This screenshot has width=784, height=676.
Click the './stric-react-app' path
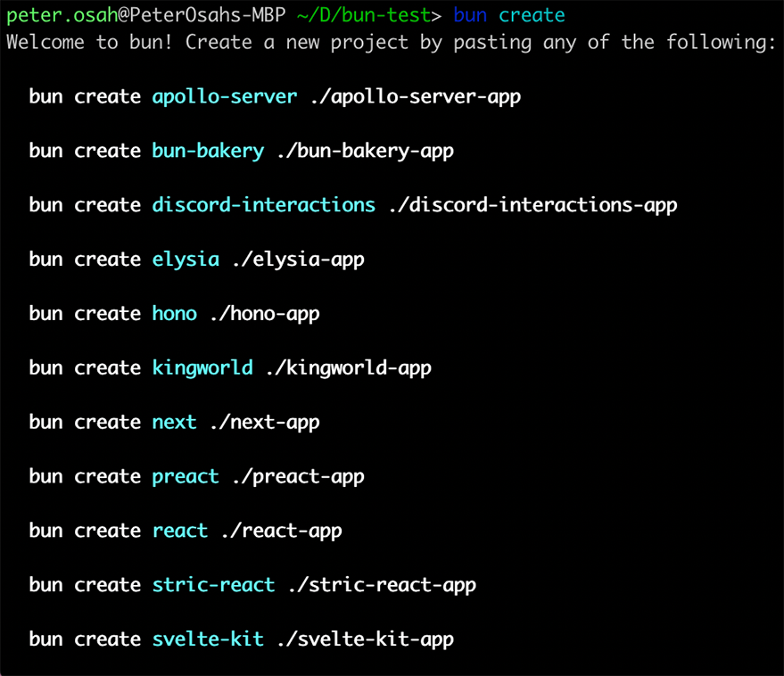pos(382,586)
